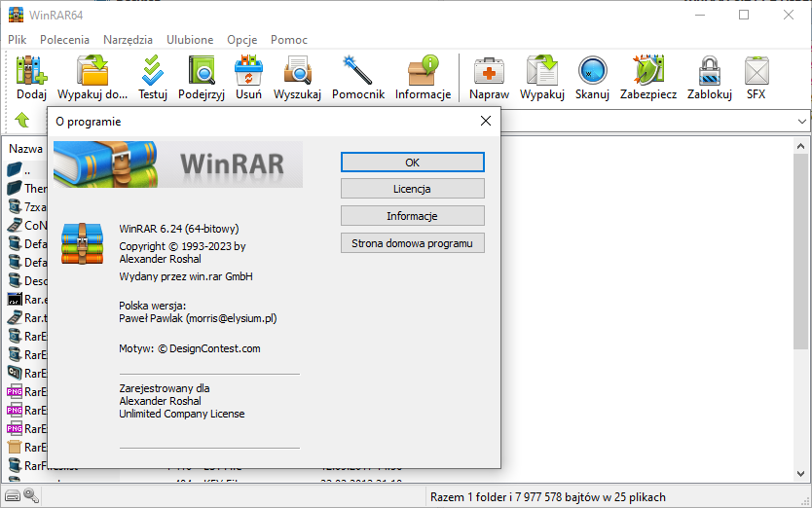812x508 pixels.
Task: Select the parent folder '..' icon
Action: [x=15, y=169]
